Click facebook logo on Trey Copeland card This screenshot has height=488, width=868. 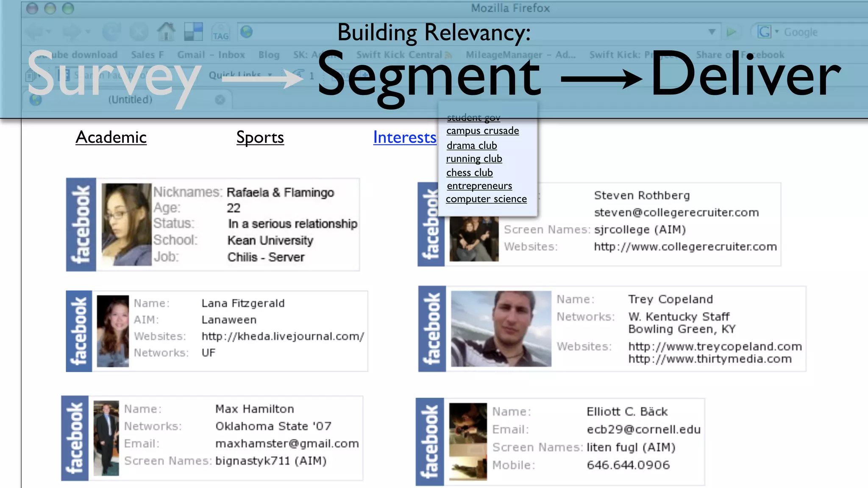pos(432,329)
